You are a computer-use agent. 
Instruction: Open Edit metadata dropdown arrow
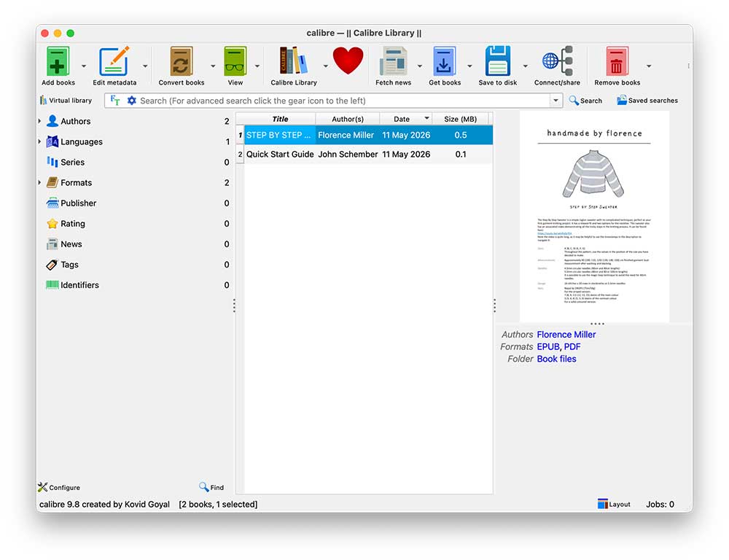click(x=145, y=66)
